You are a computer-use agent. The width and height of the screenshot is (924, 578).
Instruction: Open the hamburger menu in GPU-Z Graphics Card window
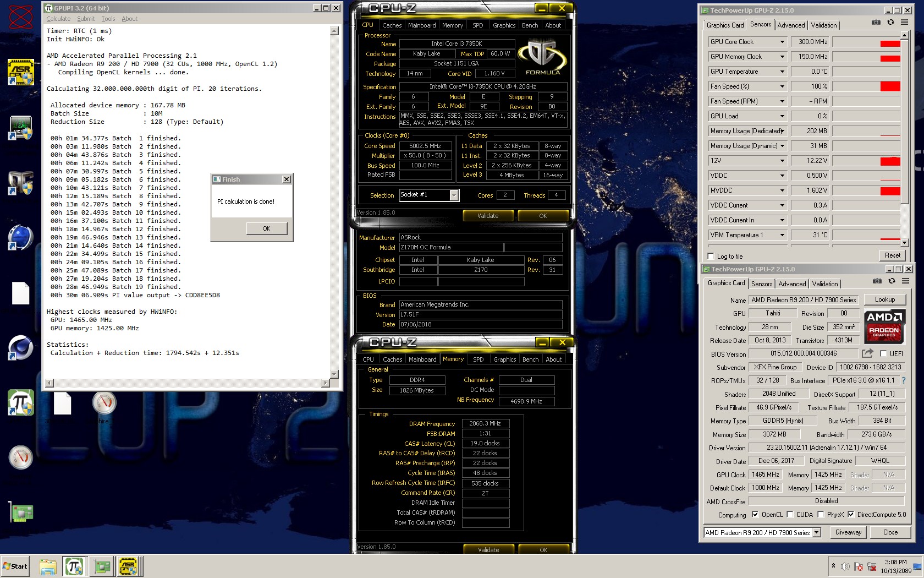(x=906, y=281)
